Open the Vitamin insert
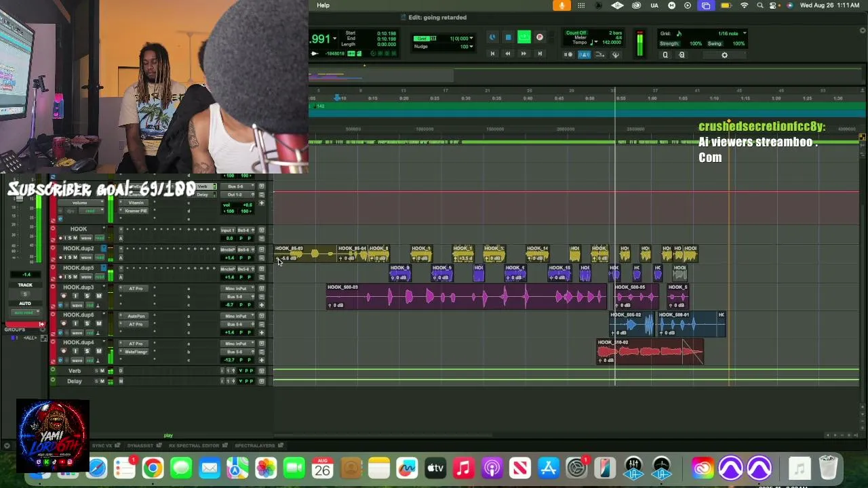Image resolution: width=868 pixels, height=488 pixels. pyautogui.click(x=136, y=203)
